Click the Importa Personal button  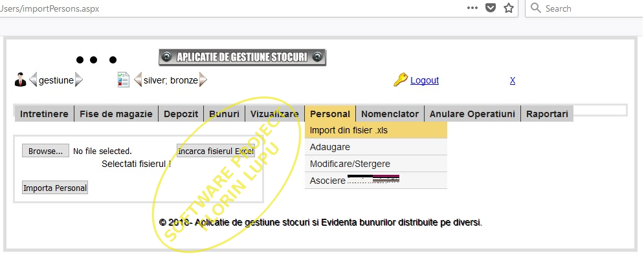(x=55, y=188)
